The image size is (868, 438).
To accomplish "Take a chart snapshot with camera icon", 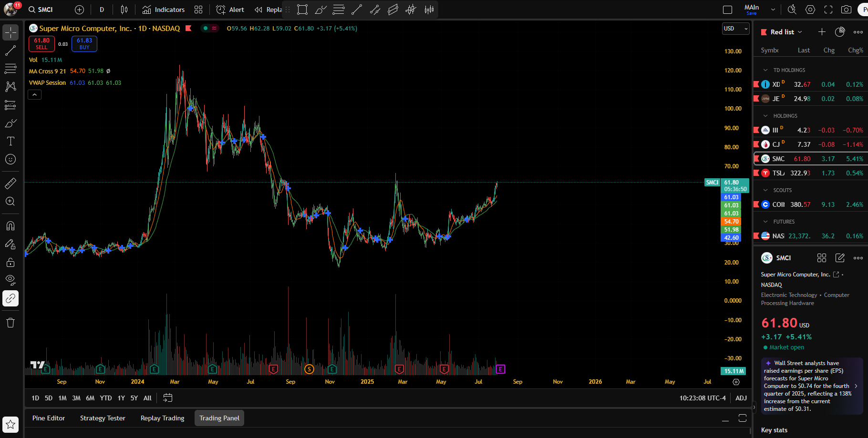I will (846, 10).
